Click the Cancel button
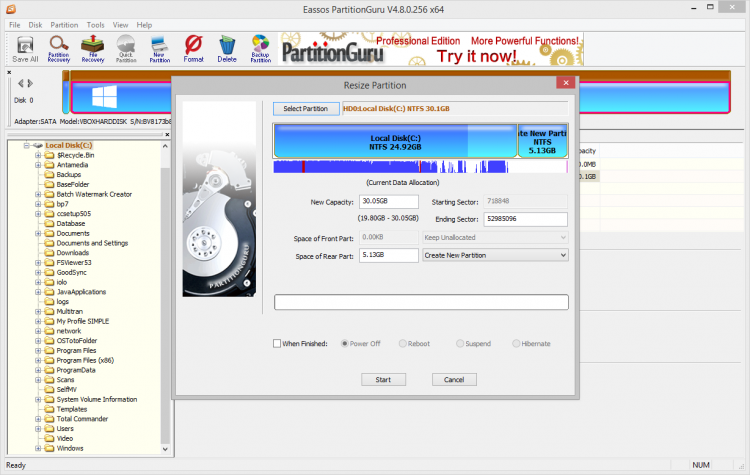 tap(454, 379)
